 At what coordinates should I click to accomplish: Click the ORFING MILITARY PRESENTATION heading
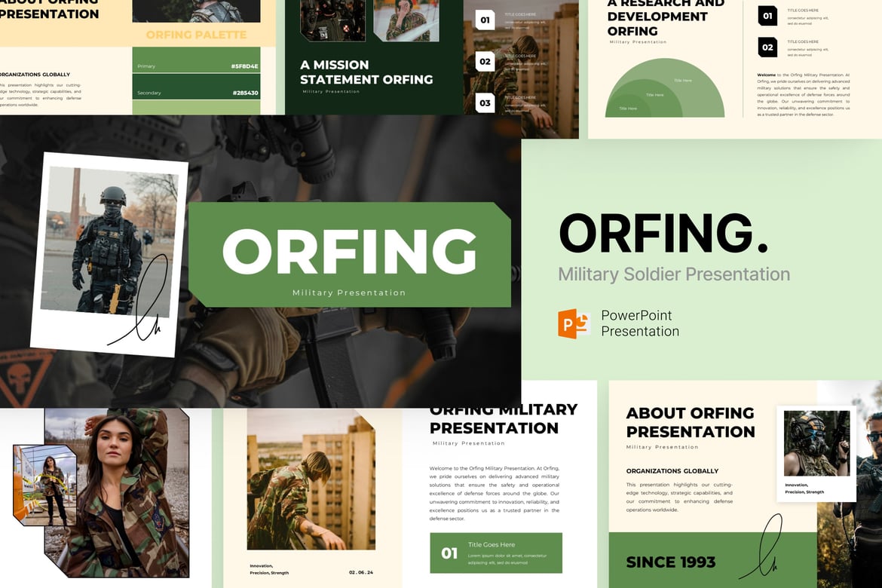[504, 419]
